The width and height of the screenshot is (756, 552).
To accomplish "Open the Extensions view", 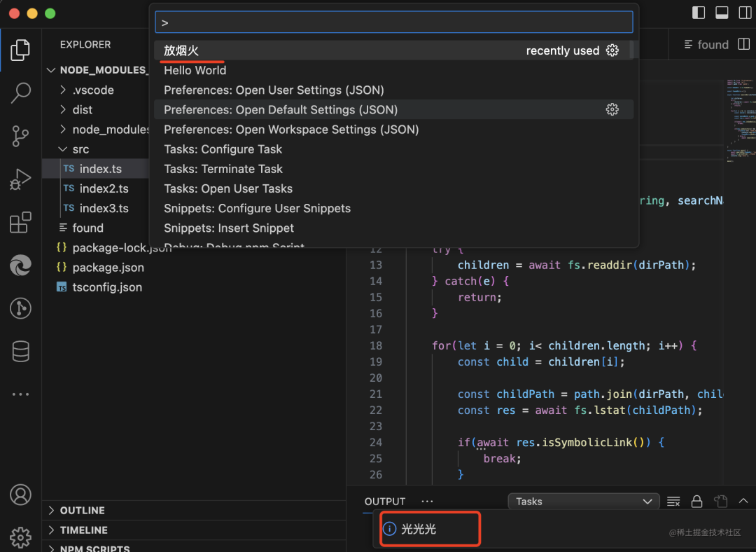I will (x=20, y=223).
